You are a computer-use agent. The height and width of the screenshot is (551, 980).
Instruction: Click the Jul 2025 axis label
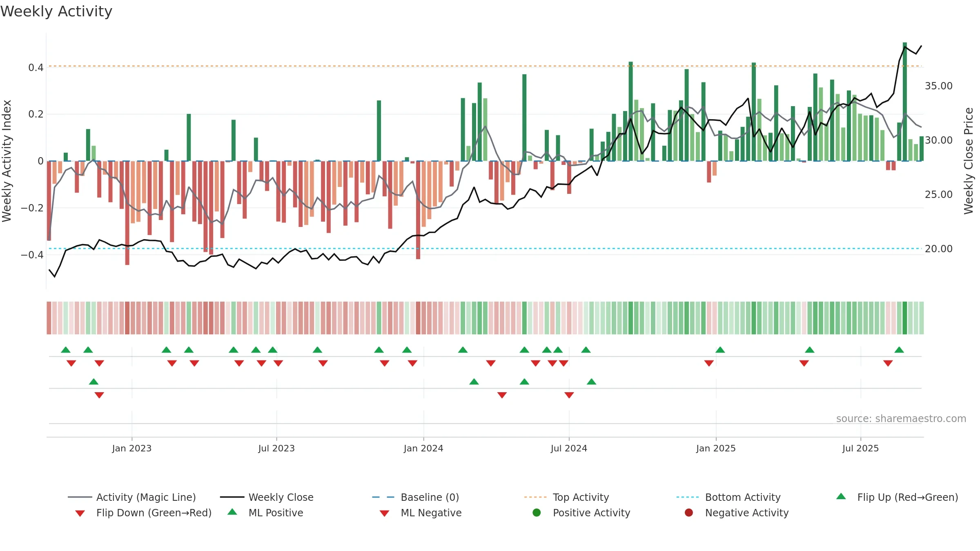(860, 448)
